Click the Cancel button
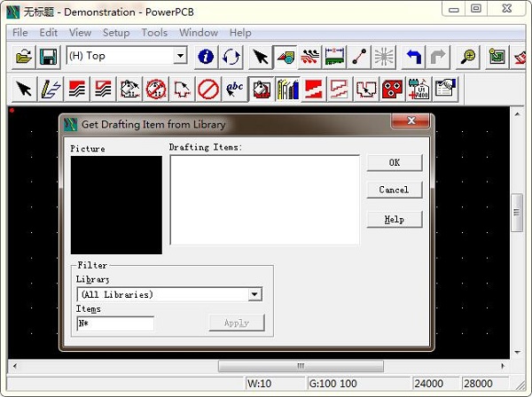The width and height of the screenshot is (532, 397). 394,190
